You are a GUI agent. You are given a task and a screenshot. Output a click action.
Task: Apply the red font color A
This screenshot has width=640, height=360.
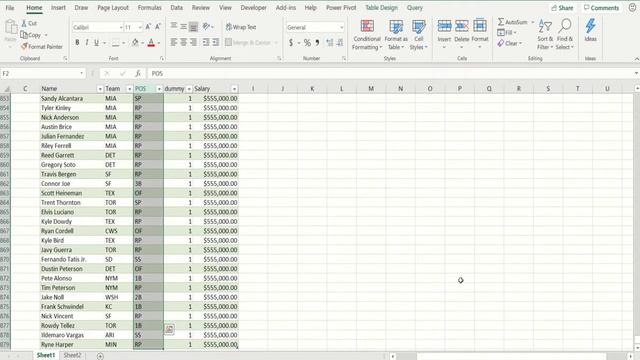(x=151, y=42)
